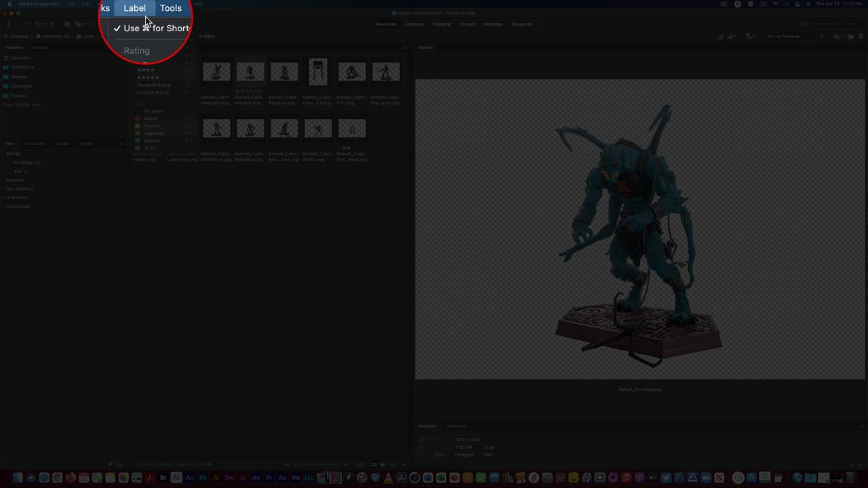The image size is (868, 488).
Task: Open the Filter panel tab
Action: point(10,144)
